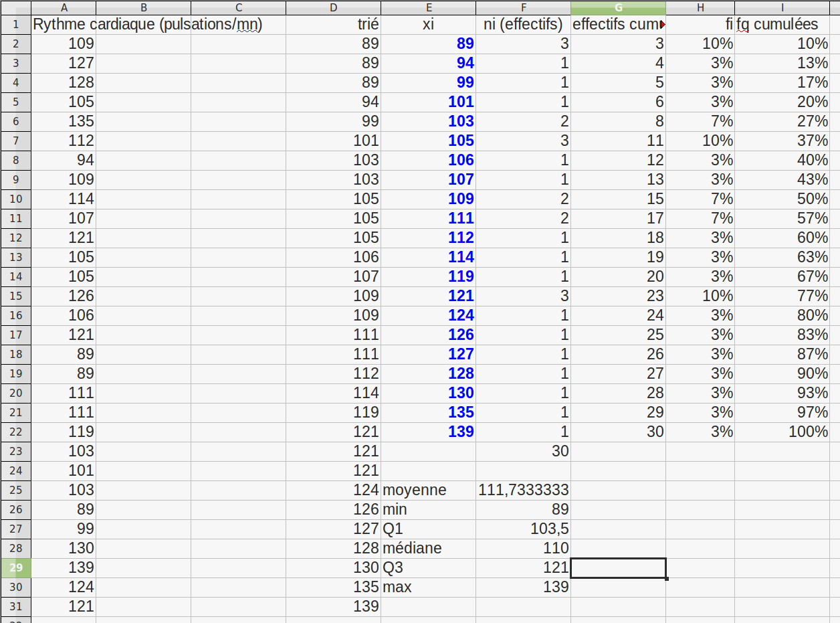Click the Q1 value 103,5 cell

523,529
